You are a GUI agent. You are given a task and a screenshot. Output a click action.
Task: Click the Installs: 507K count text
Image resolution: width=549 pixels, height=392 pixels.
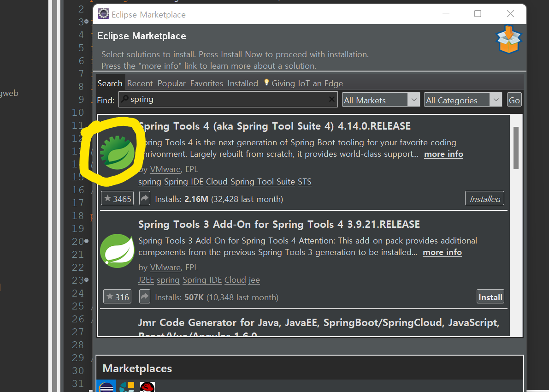click(217, 297)
